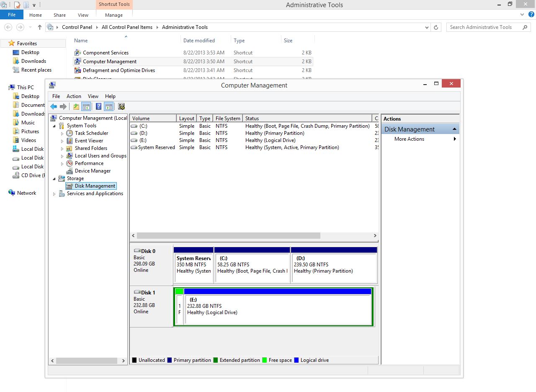Sort Explorer files by Date modified column

[x=199, y=41]
